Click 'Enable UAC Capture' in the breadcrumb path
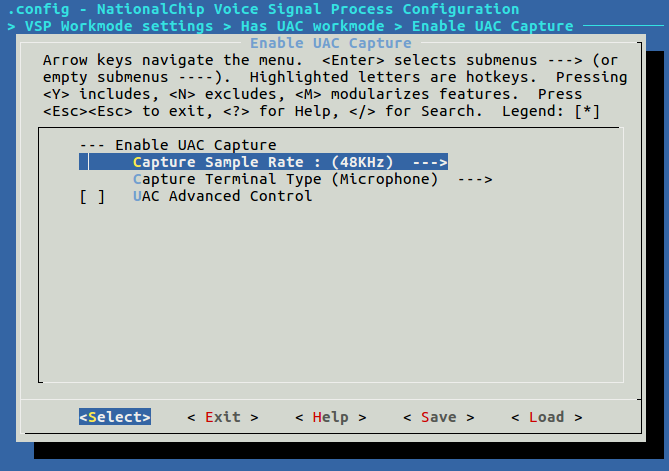This screenshot has height=471, width=669. point(492,26)
